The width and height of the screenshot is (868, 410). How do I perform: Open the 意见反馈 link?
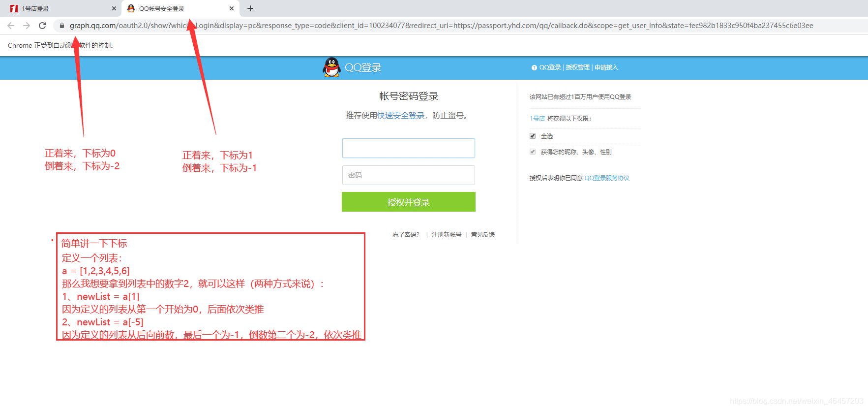click(x=483, y=235)
